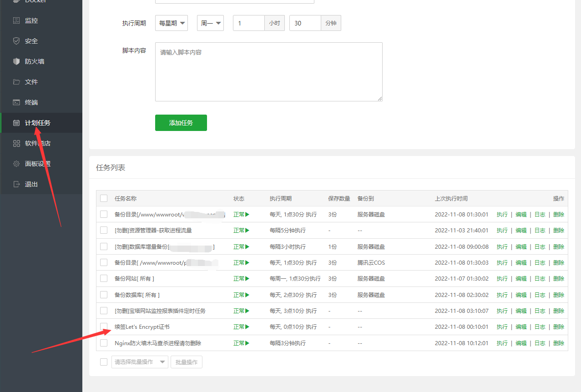The image size is (581, 392).
Task: Select all tasks via header checkbox
Action: click(104, 198)
